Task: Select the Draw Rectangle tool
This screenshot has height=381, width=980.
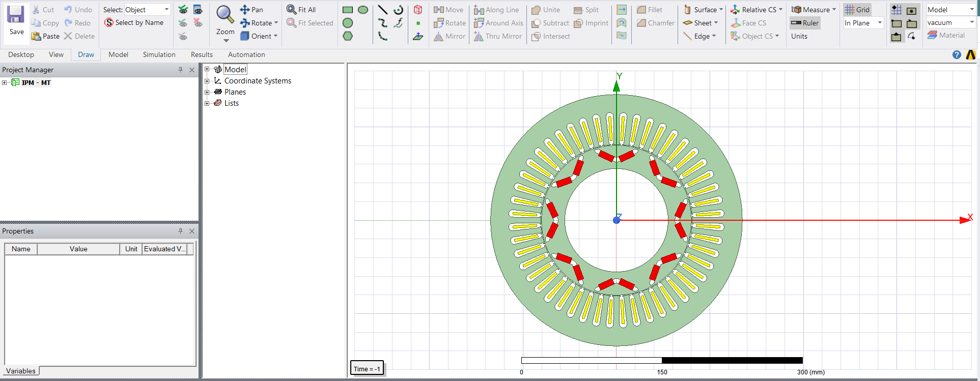Action: click(348, 10)
